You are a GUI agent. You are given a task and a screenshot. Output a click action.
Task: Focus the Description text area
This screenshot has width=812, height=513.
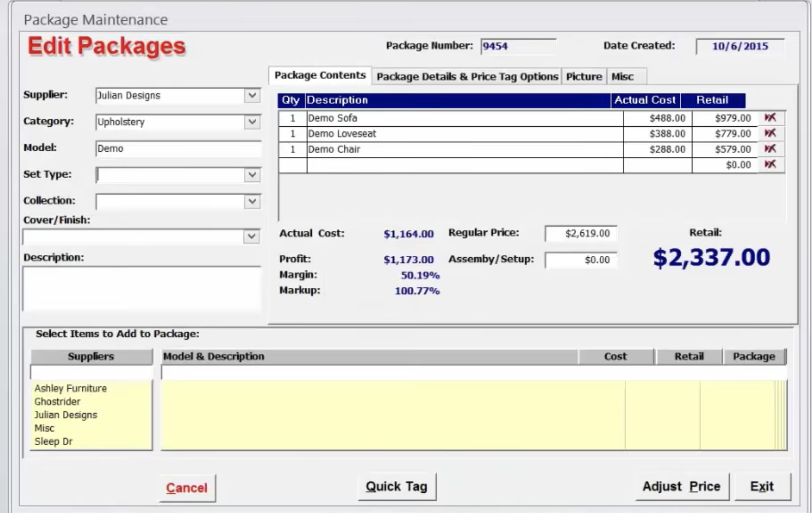[141, 289]
